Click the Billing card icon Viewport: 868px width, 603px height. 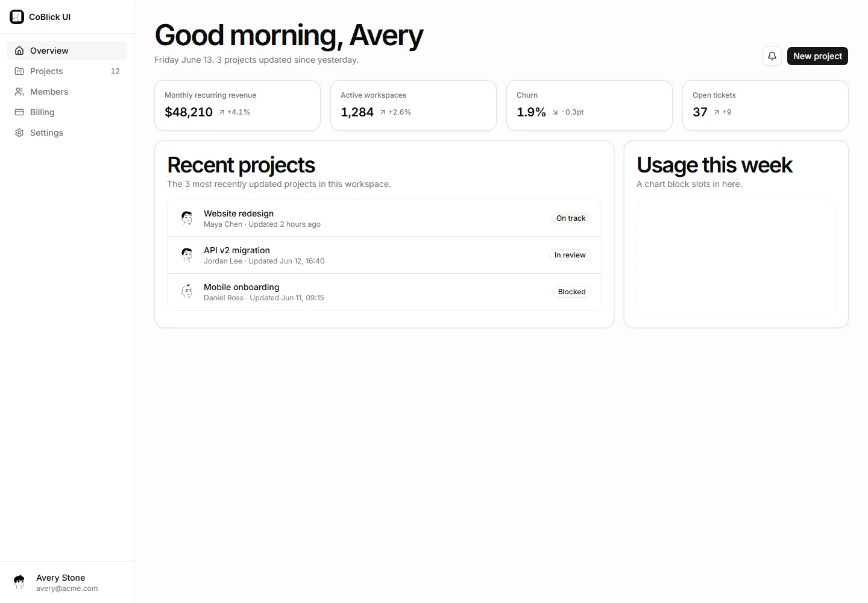pos(19,112)
